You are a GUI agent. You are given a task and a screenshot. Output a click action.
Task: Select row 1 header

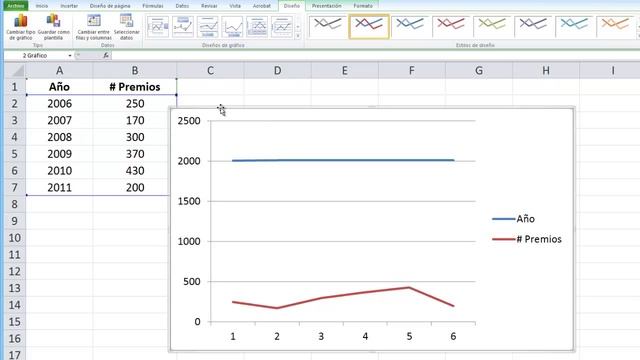pyautogui.click(x=15, y=87)
